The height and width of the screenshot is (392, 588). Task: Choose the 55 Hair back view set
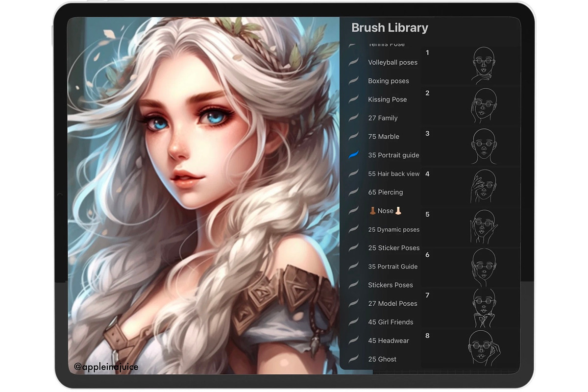click(393, 173)
